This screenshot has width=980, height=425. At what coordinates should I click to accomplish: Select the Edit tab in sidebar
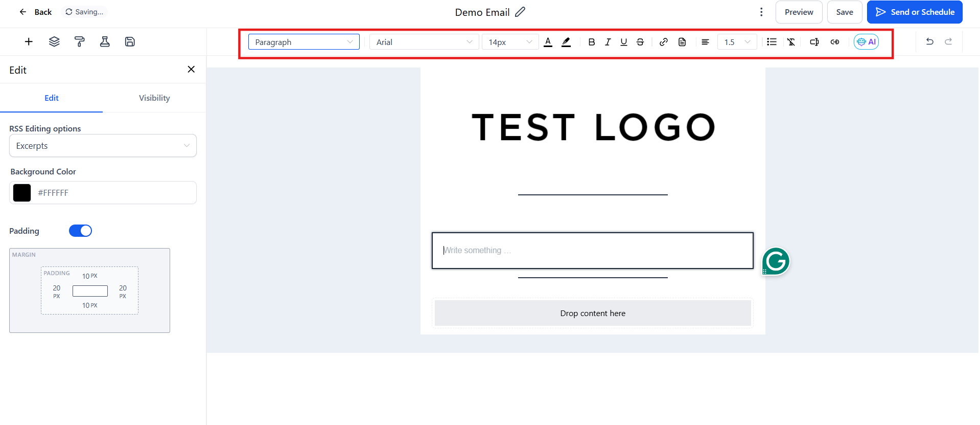[51, 98]
